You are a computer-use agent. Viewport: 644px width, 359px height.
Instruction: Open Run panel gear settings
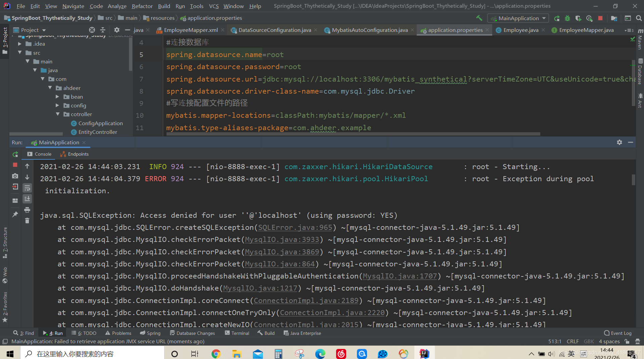[x=619, y=142]
